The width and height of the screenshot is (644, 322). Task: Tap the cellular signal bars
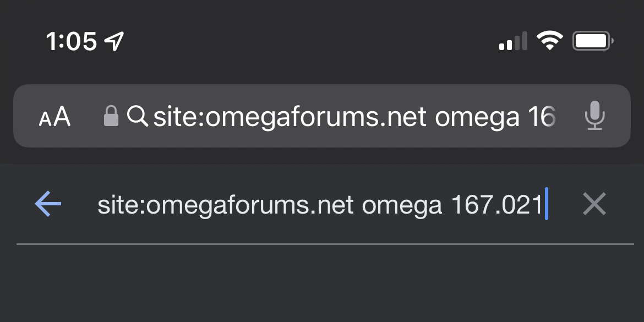pyautogui.click(x=513, y=41)
